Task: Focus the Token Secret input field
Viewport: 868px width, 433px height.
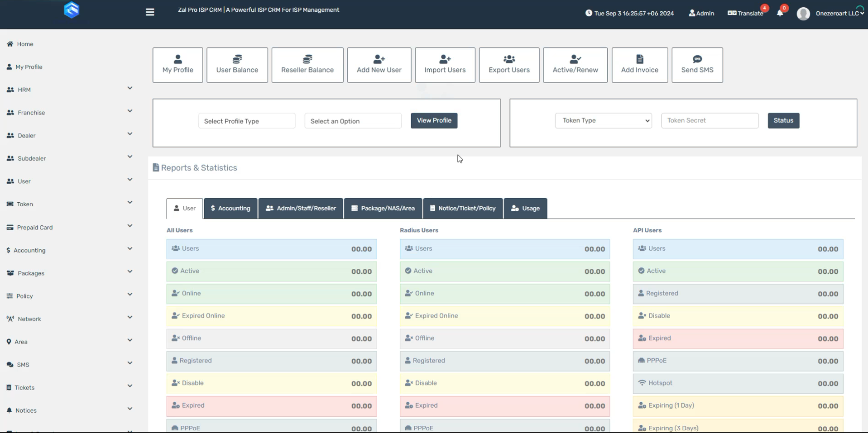Action: click(709, 121)
